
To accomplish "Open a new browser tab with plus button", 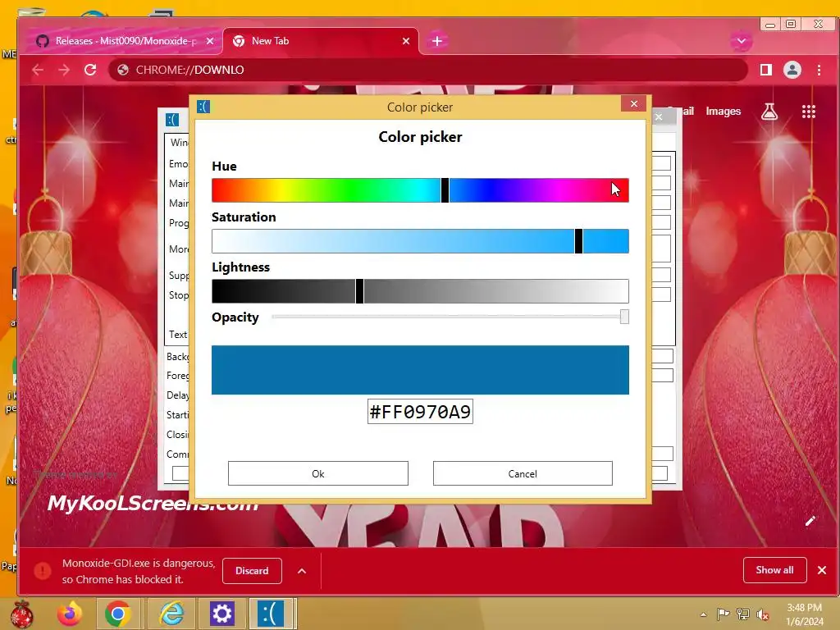I will (437, 41).
